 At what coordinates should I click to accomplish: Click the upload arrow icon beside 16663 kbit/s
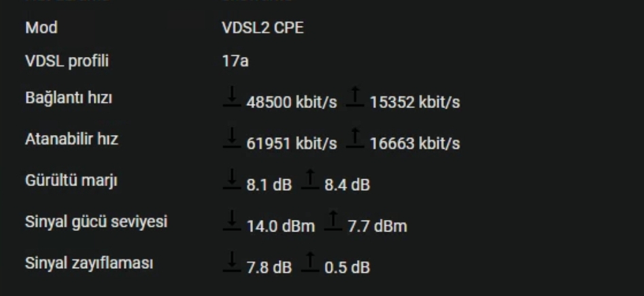click(x=355, y=137)
